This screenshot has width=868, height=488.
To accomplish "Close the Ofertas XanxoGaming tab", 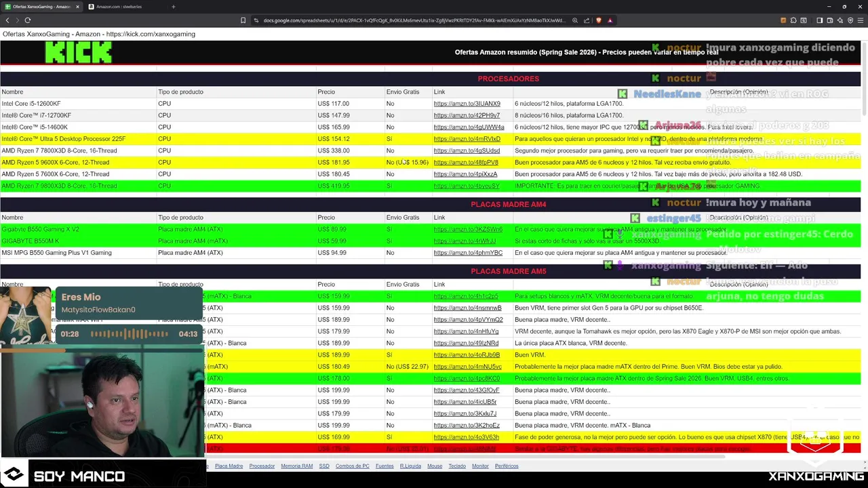I will pos(77,7).
